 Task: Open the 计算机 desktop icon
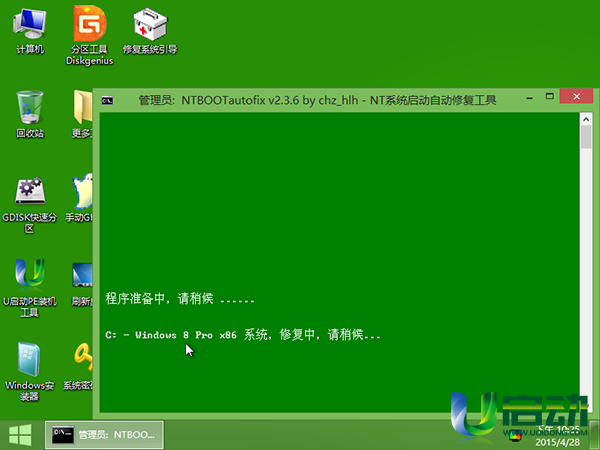point(29,31)
